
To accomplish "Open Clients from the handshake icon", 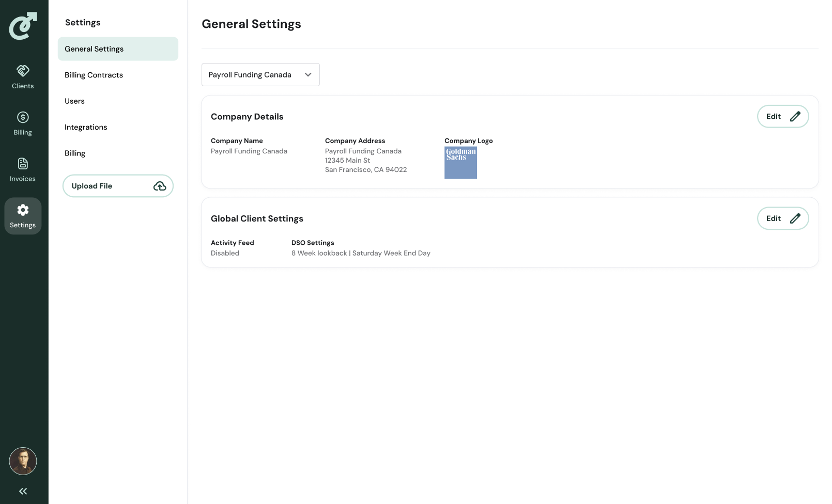I will click(23, 70).
